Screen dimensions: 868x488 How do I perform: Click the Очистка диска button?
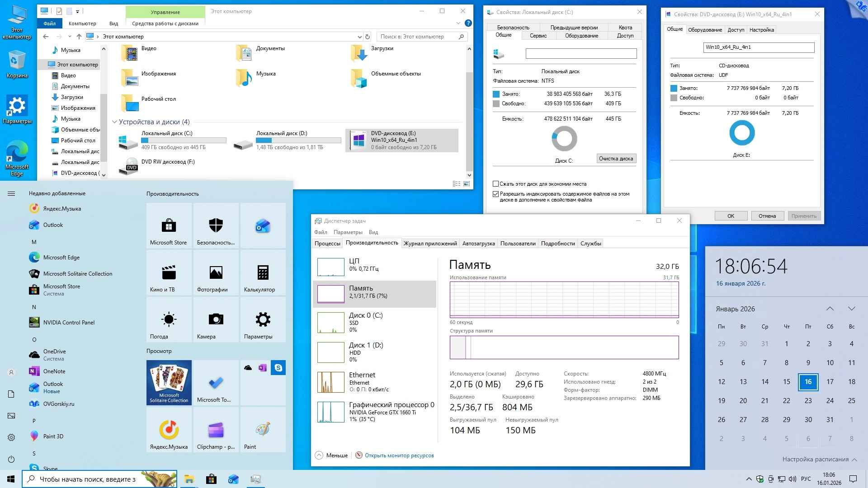616,159
